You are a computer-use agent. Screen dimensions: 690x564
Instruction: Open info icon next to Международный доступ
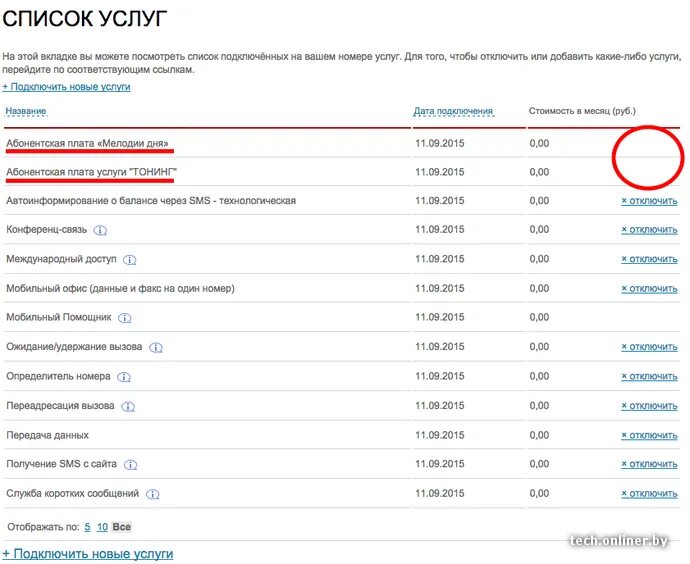pos(129,260)
